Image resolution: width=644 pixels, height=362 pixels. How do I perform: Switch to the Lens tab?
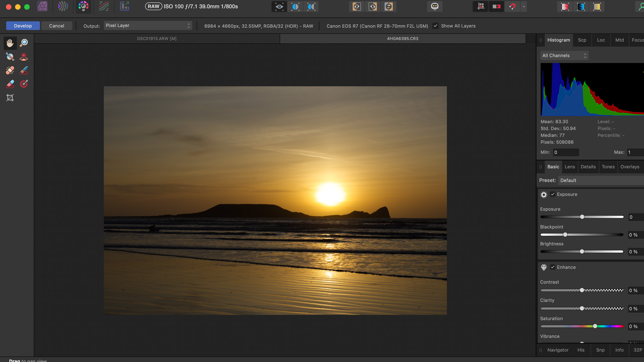[x=570, y=167]
